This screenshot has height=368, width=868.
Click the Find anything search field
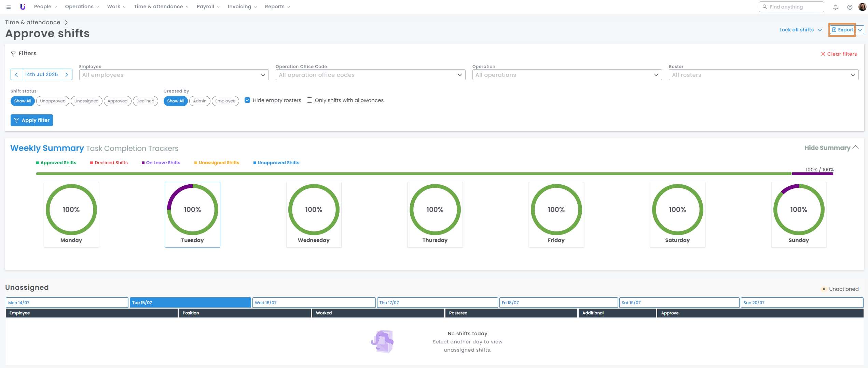tap(791, 7)
